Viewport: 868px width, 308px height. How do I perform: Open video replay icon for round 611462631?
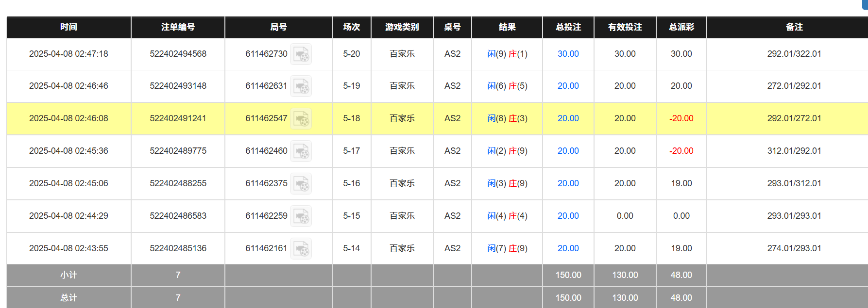pyautogui.click(x=301, y=86)
